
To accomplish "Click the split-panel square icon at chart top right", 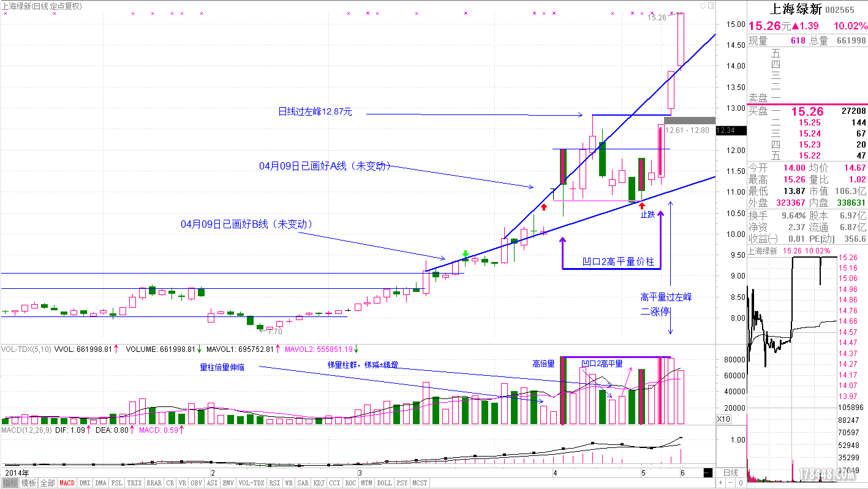I will pyautogui.click(x=711, y=6).
